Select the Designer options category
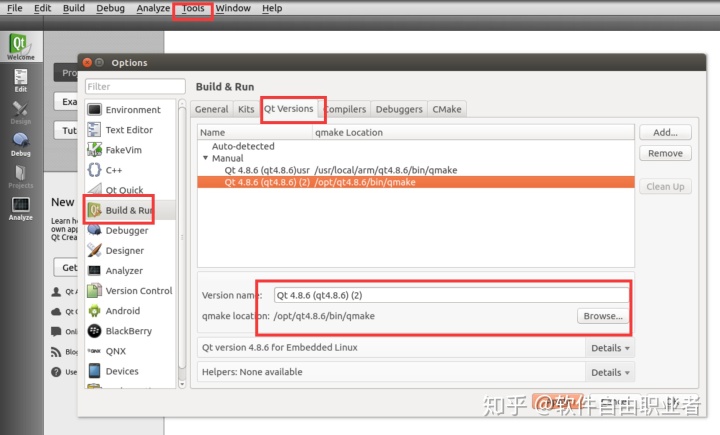This screenshot has height=435, width=720. pyautogui.click(x=130, y=251)
